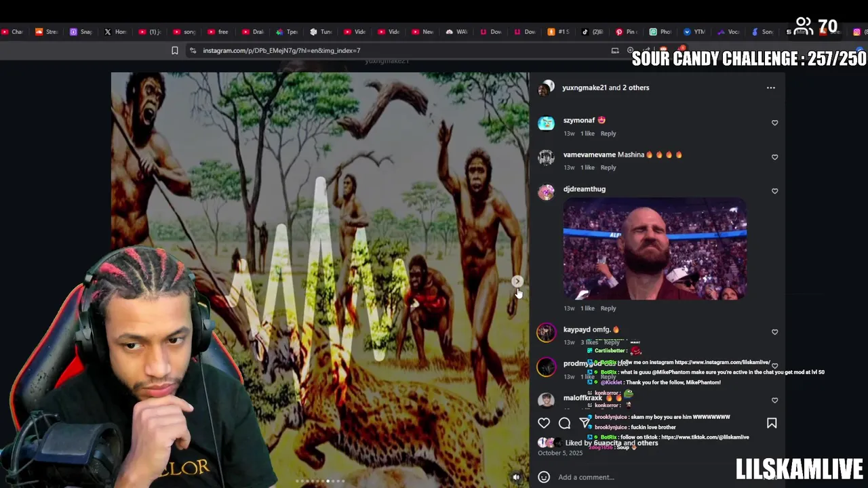Switch to the 'WAV' browser tab
The width and height of the screenshot is (868, 488).
click(x=456, y=32)
